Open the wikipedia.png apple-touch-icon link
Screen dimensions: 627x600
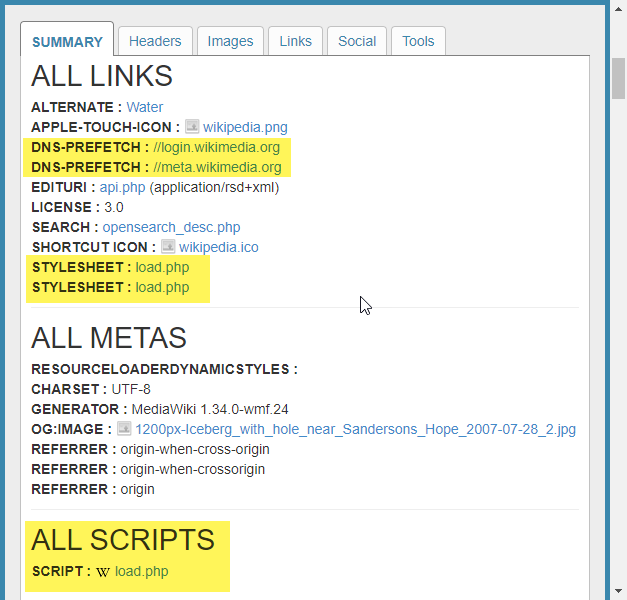(245, 127)
